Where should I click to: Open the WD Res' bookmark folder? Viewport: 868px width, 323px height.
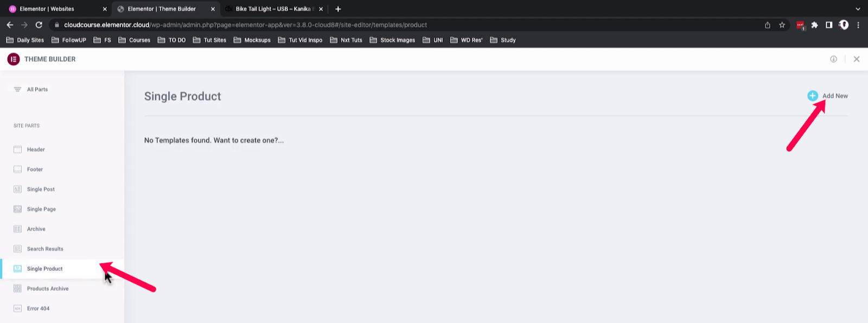tap(466, 40)
